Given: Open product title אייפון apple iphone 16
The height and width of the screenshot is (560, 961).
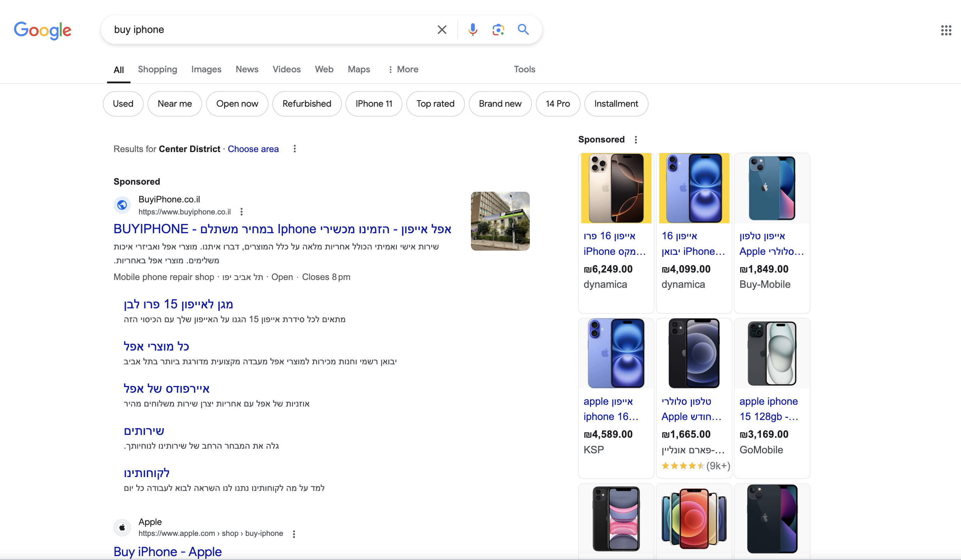Looking at the screenshot, I should click(611, 409).
